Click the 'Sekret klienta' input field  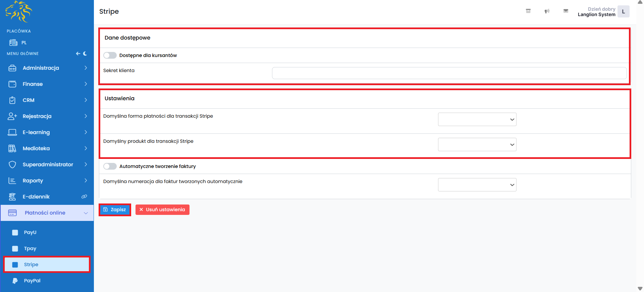tap(449, 73)
